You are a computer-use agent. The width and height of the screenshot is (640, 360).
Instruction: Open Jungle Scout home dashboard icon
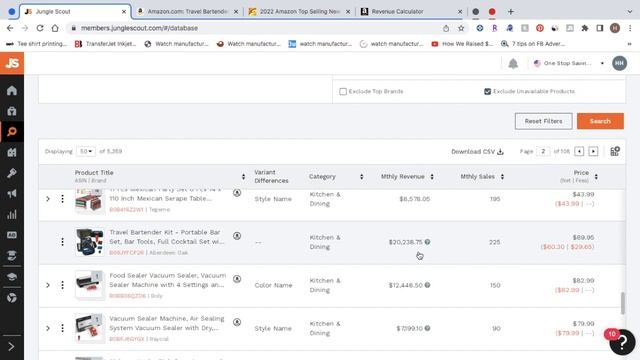tap(12, 90)
